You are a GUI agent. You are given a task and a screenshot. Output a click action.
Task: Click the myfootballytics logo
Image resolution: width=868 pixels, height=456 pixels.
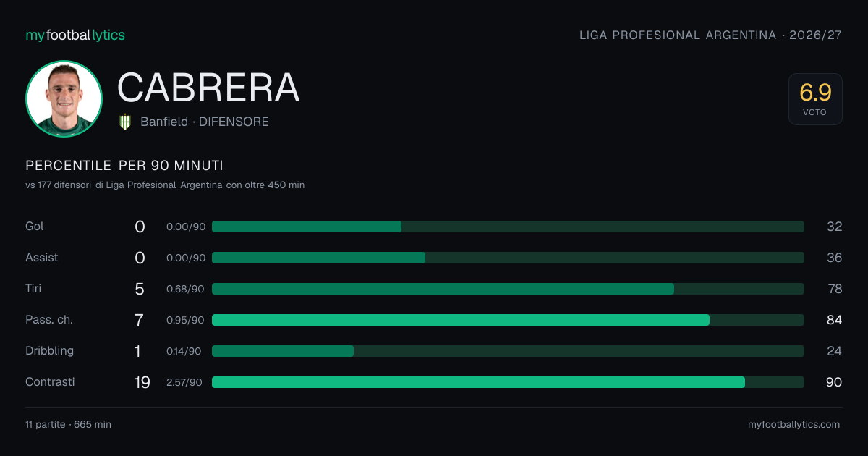tap(75, 35)
